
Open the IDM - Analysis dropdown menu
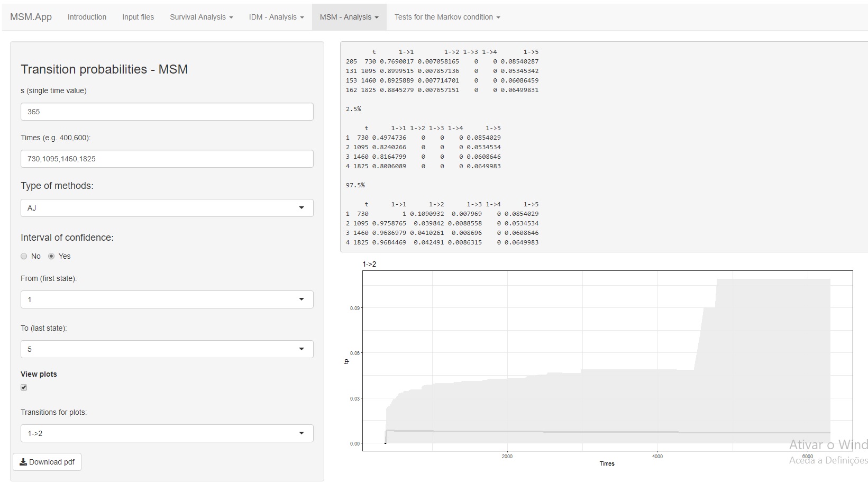pyautogui.click(x=276, y=17)
